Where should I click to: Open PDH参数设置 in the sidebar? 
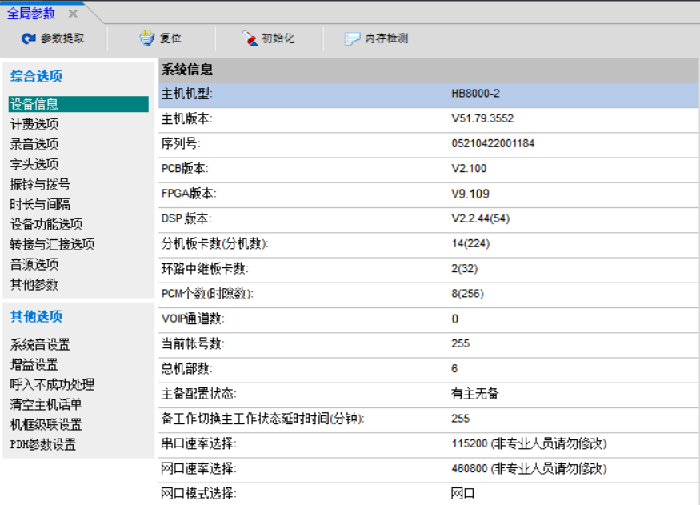(x=43, y=445)
